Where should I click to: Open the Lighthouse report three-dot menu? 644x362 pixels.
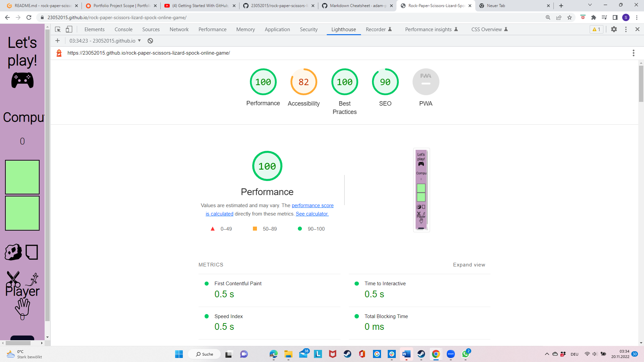[x=633, y=53]
